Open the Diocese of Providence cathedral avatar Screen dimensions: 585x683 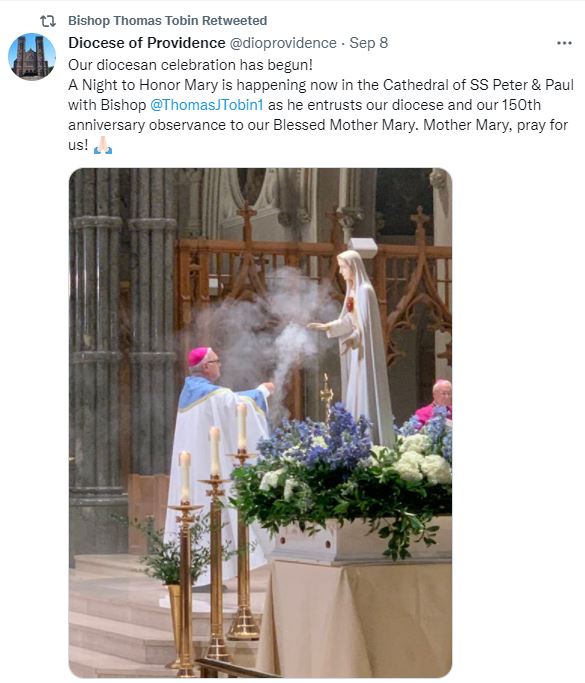click(32, 57)
